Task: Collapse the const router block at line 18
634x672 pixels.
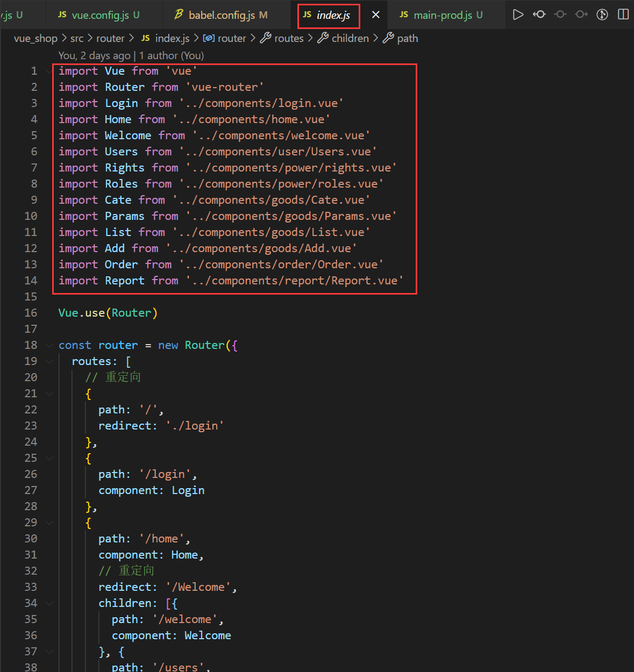Action: [49, 345]
